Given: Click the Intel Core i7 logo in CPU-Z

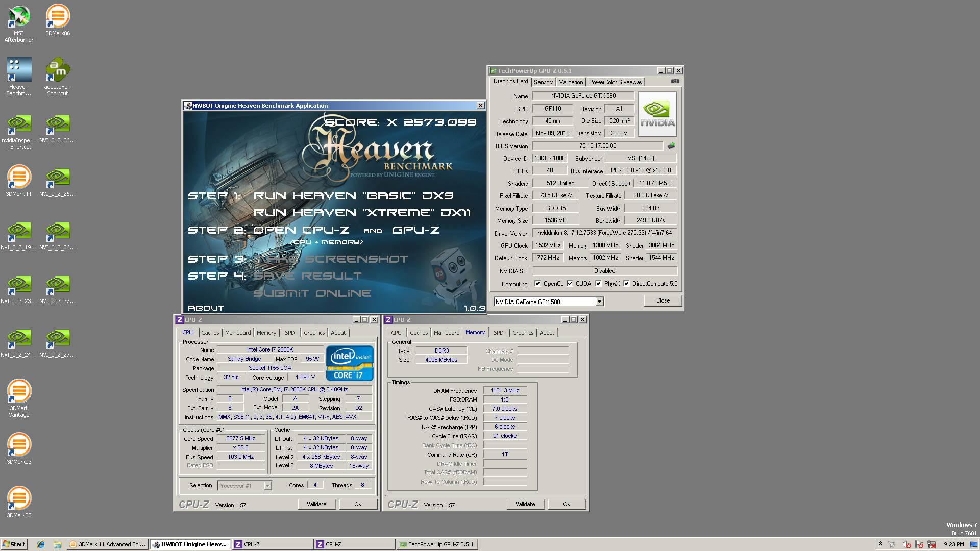Looking at the screenshot, I should point(350,363).
